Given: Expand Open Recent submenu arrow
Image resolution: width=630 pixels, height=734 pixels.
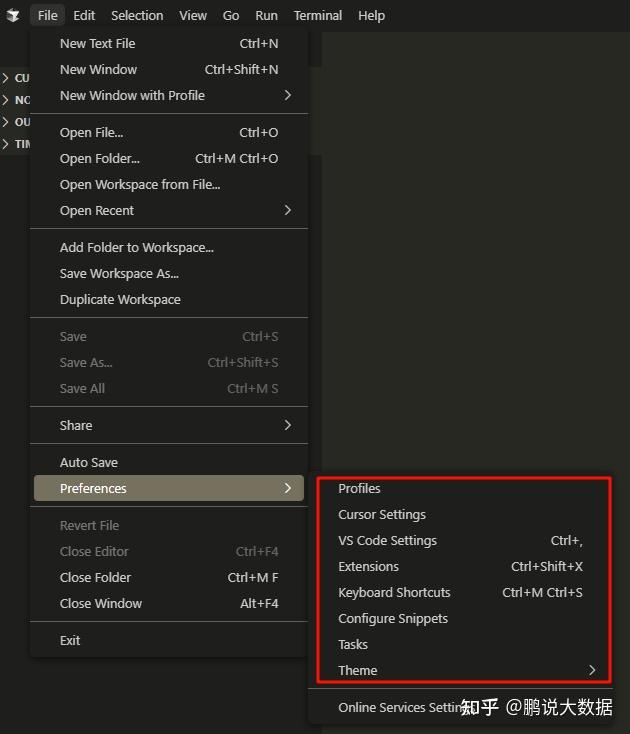Looking at the screenshot, I should [x=288, y=211].
